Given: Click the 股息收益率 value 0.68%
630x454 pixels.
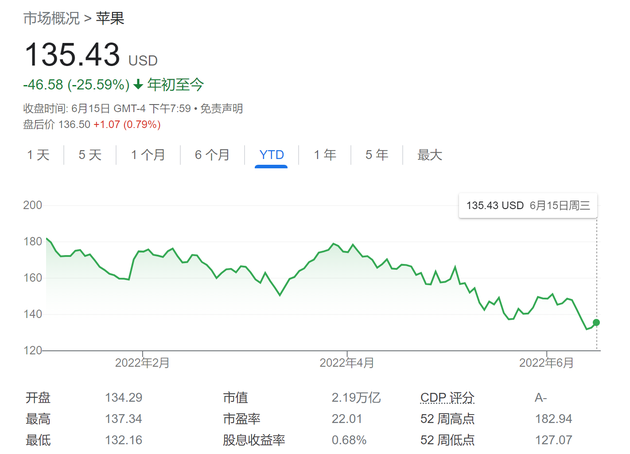Looking at the screenshot, I should point(349,440).
